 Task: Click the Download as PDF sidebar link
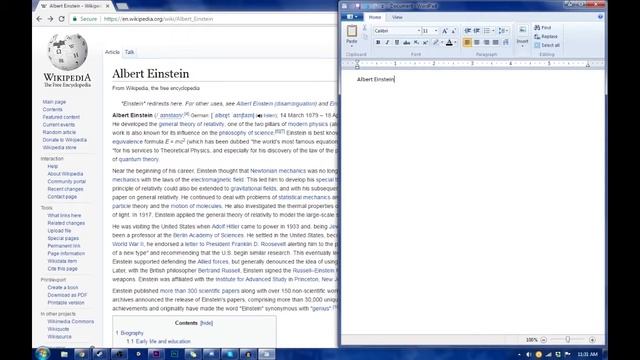67,295
